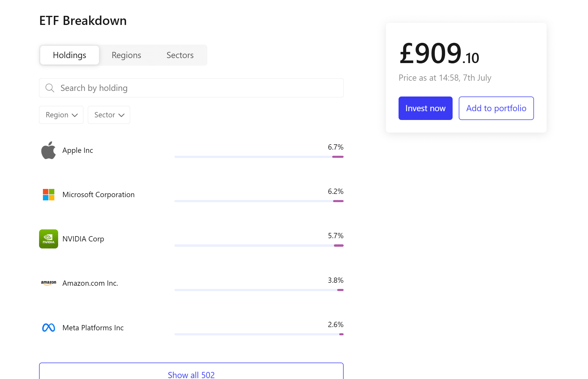The height and width of the screenshot is (379, 588).
Task: Click the Price as at 14:58 text
Action: coord(445,78)
